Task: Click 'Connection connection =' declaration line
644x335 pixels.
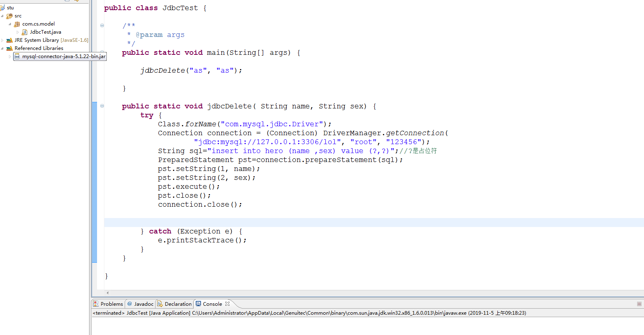Action: 303,133
